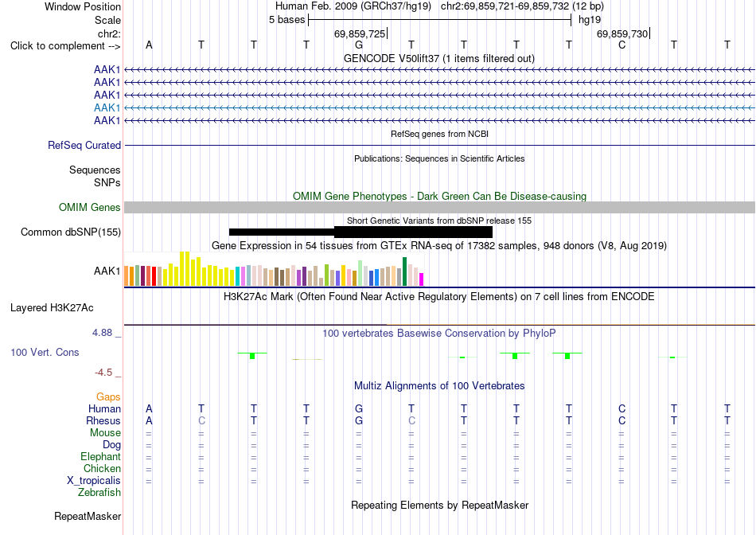Click the Scale label
This screenshot has width=756, height=535.
(x=107, y=20)
